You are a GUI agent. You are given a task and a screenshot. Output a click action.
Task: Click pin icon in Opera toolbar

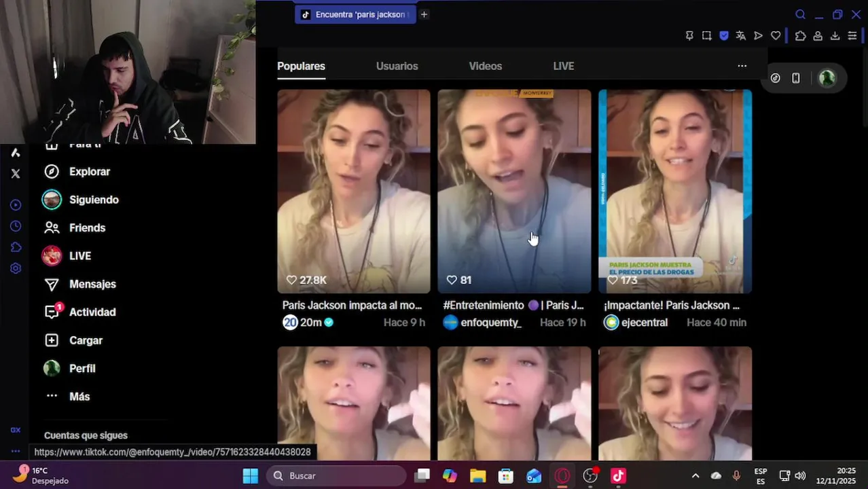[x=689, y=36]
